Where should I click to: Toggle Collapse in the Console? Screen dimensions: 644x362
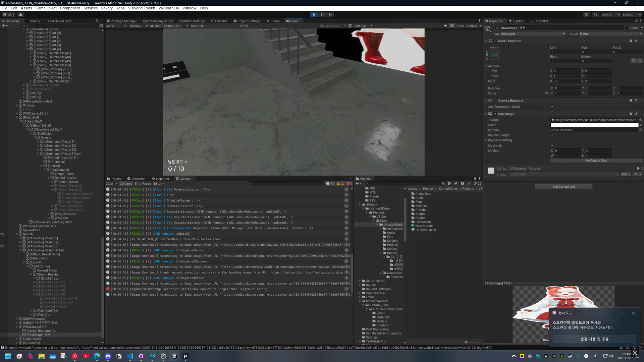point(126,184)
